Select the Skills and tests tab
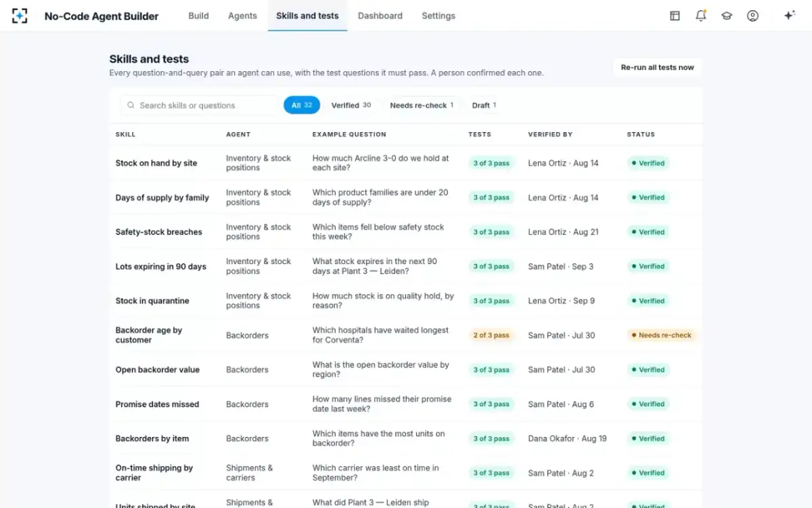Image resolution: width=812 pixels, height=508 pixels. click(307, 16)
